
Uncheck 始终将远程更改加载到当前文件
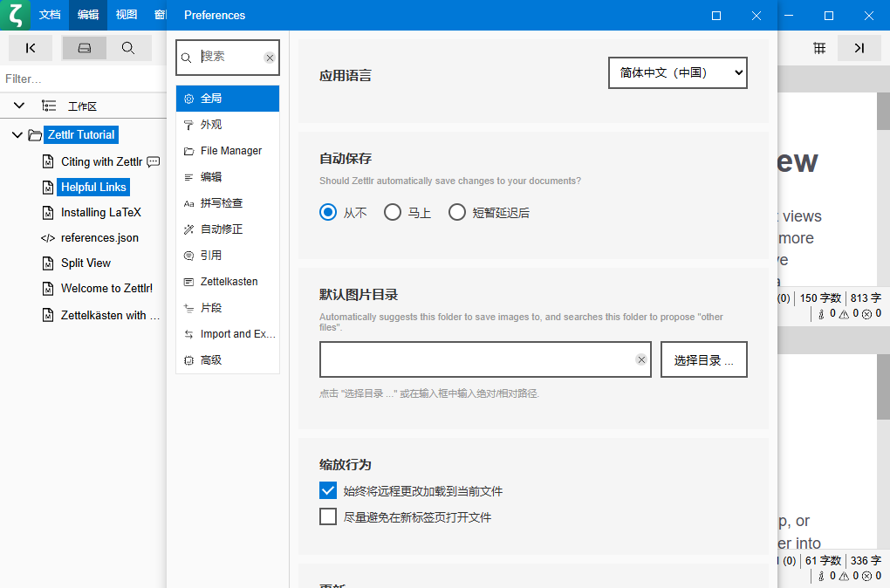pyautogui.click(x=328, y=490)
